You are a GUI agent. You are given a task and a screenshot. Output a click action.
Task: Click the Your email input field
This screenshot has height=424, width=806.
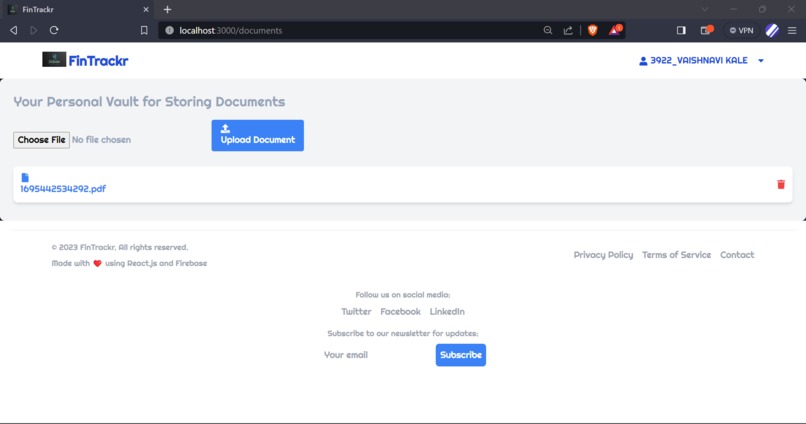coord(377,355)
